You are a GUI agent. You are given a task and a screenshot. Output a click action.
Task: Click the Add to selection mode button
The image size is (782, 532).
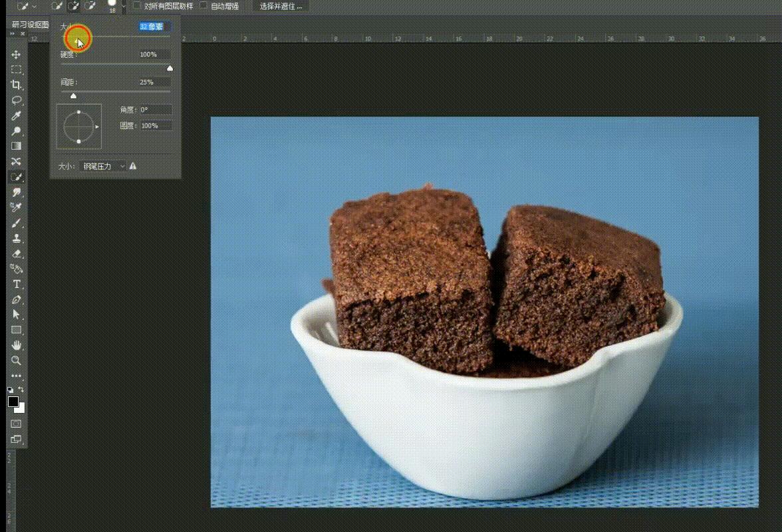point(74,6)
